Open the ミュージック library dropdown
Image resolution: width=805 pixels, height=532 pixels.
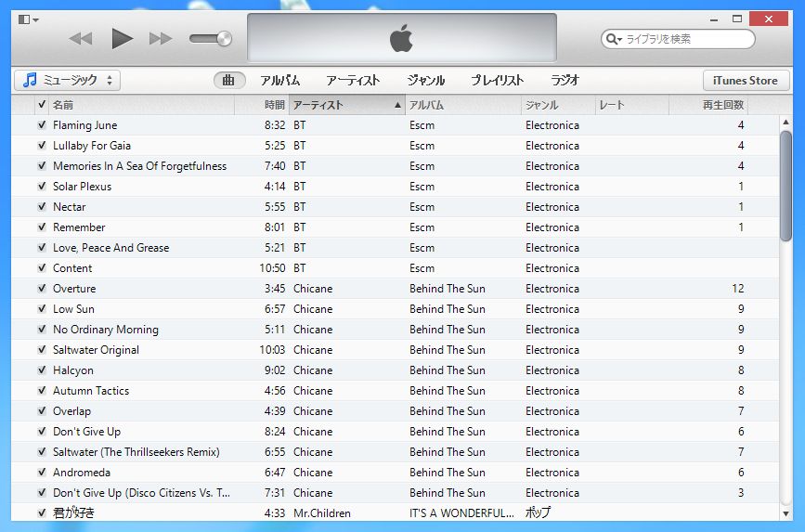(67, 80)
